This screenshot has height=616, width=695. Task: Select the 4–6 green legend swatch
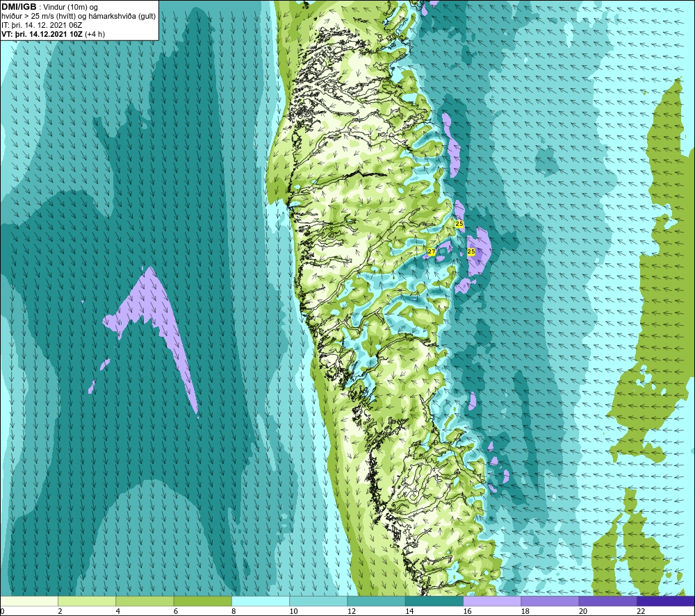145,601
